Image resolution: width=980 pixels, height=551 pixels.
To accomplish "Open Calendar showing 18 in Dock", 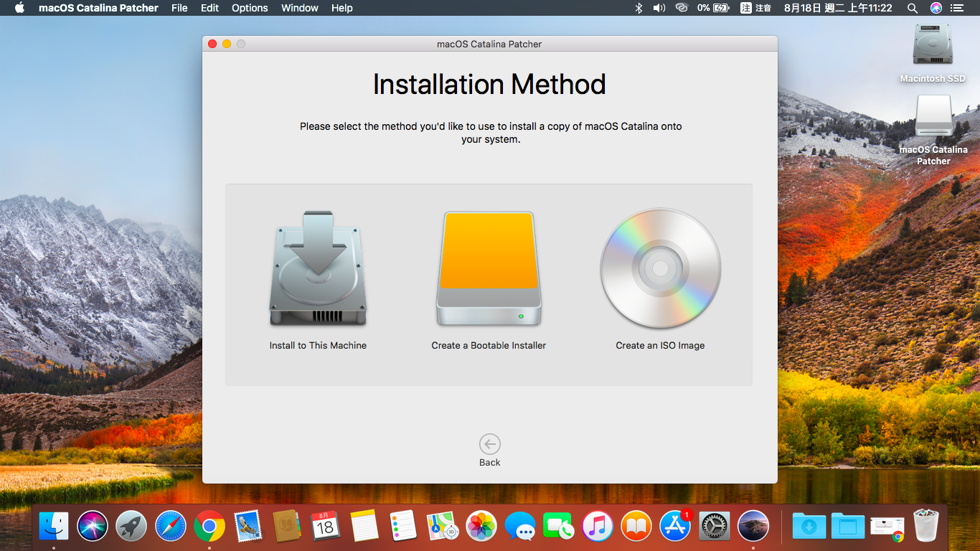I will 325,527.
